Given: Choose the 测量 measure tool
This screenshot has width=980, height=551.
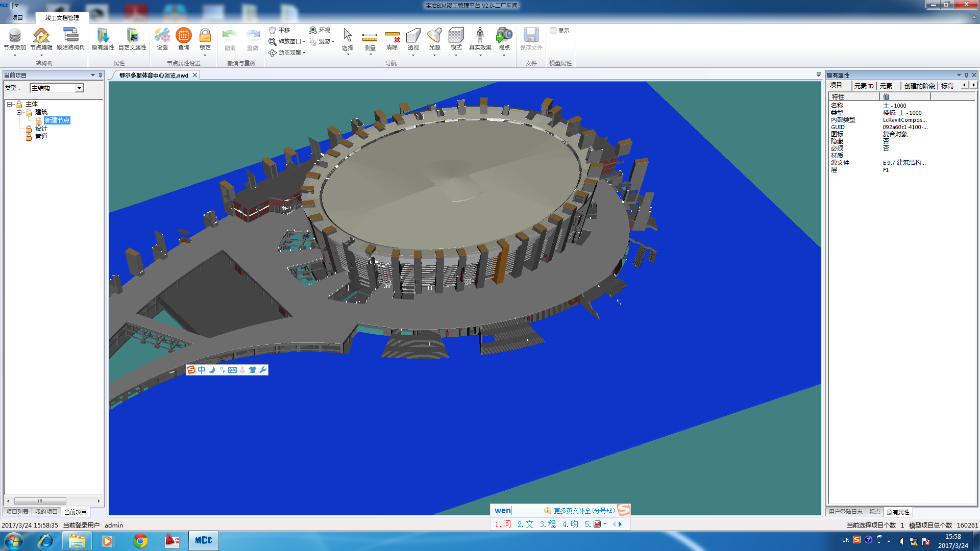Looking at the screenshot, I should 370,39.
